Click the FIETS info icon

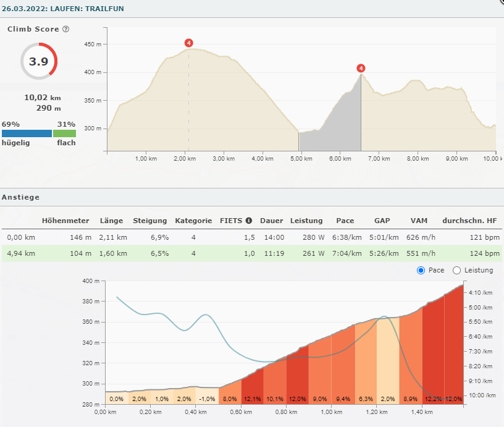[249, 221]
